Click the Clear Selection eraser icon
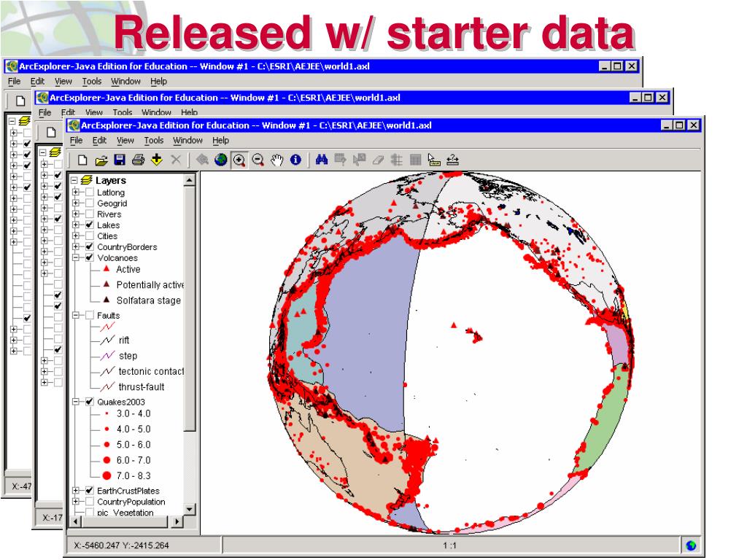The height and width of the screenshot is (560, 747). click(x=378, y=160)
